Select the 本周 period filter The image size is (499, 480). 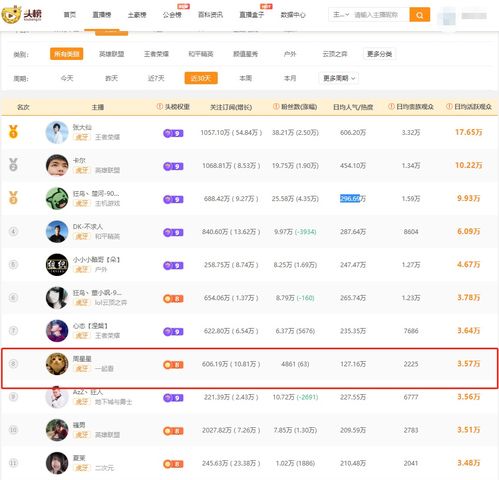[x=246, y=78]
